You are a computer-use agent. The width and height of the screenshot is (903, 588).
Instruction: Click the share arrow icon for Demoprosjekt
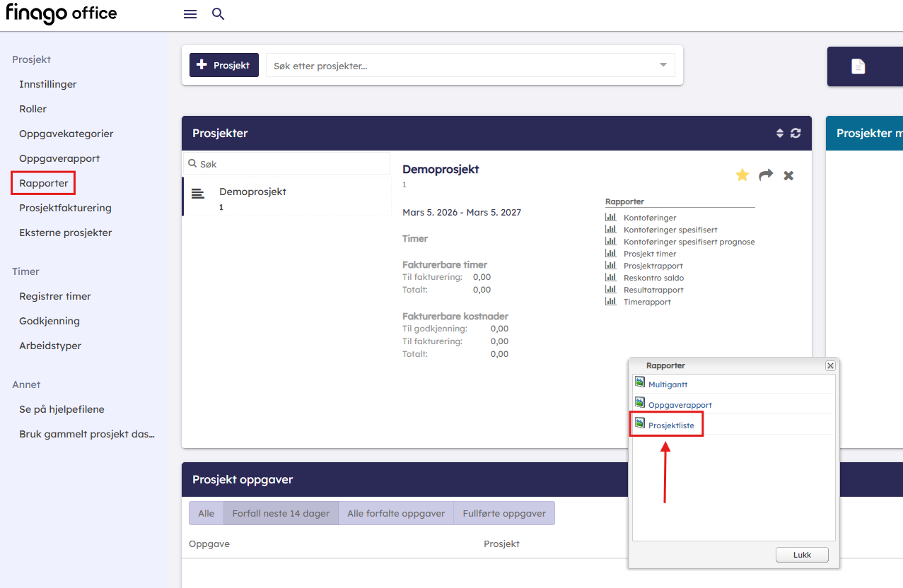(x=766, y=175)
